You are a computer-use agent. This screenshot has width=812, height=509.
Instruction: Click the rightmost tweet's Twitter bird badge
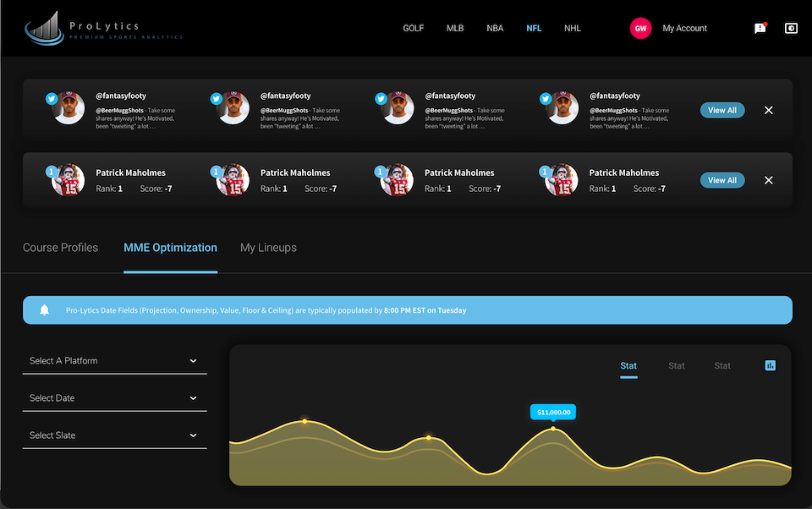coord(546,98)
